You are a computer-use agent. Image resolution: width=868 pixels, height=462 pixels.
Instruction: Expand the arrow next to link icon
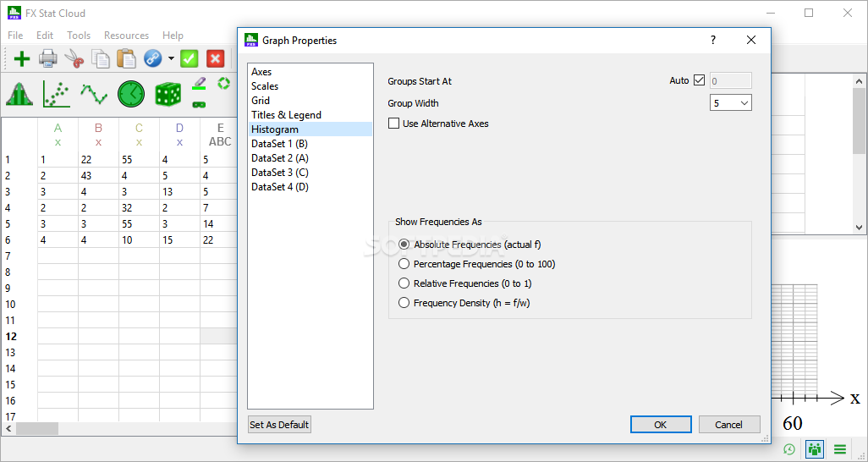click(171, 58)
